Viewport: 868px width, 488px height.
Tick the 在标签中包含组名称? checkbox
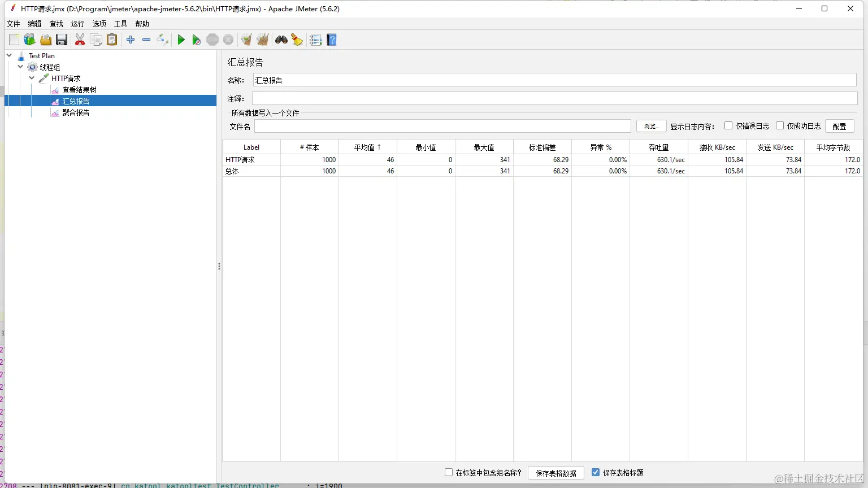[449, 472]
